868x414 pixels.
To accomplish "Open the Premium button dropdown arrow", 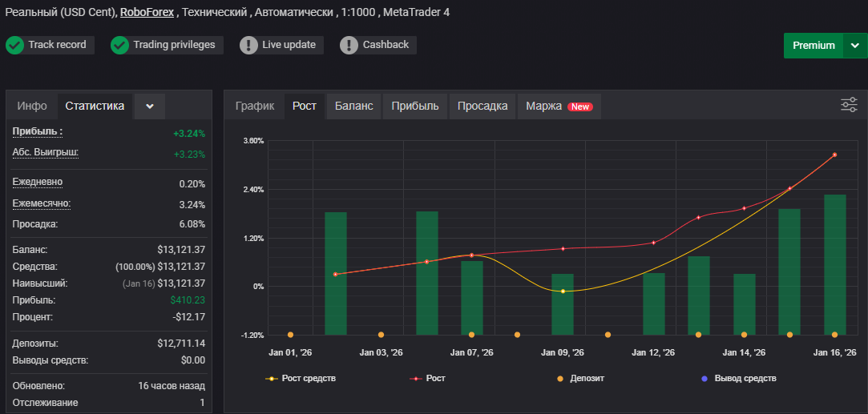I will point(854,46).
